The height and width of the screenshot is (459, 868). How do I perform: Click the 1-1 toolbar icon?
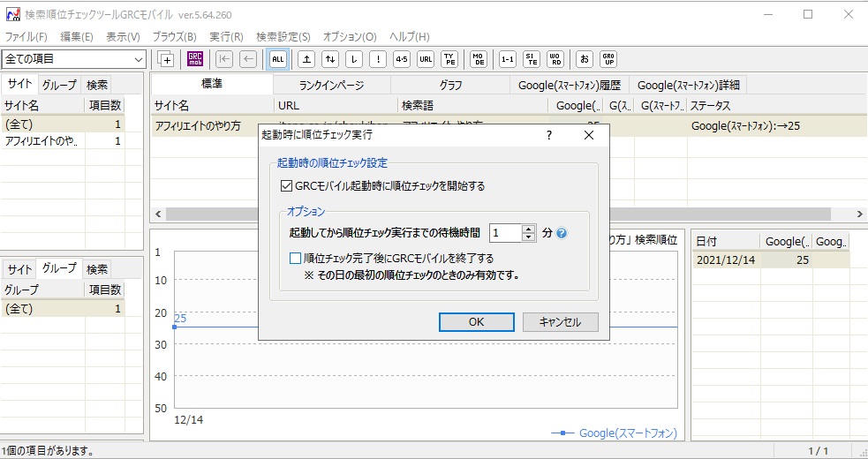[x=507, y=59]
